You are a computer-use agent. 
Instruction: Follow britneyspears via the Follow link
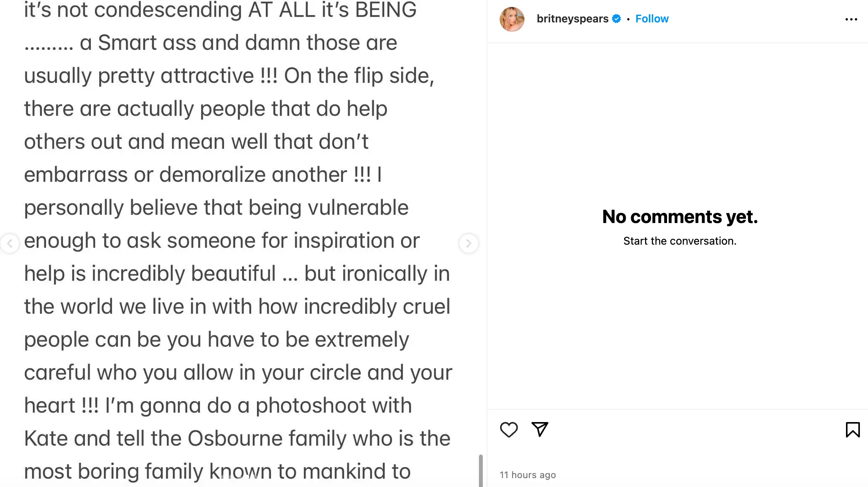652,18
